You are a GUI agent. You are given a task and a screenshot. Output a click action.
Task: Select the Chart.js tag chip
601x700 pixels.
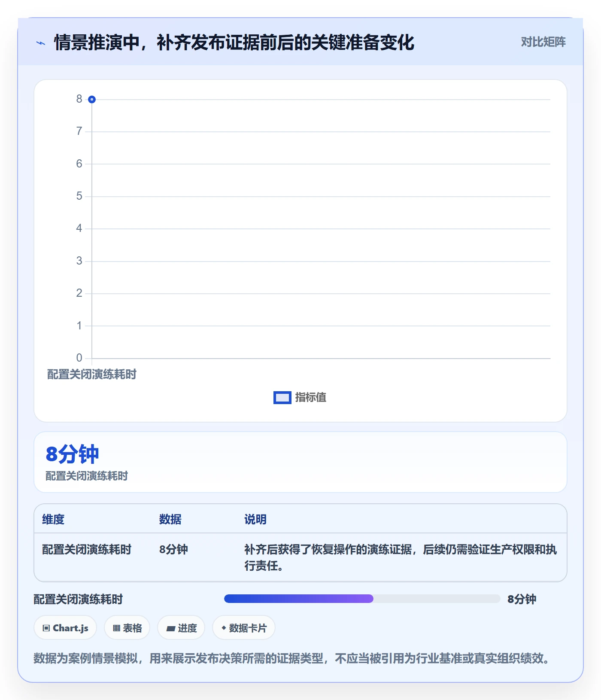(x=65, y=628)
